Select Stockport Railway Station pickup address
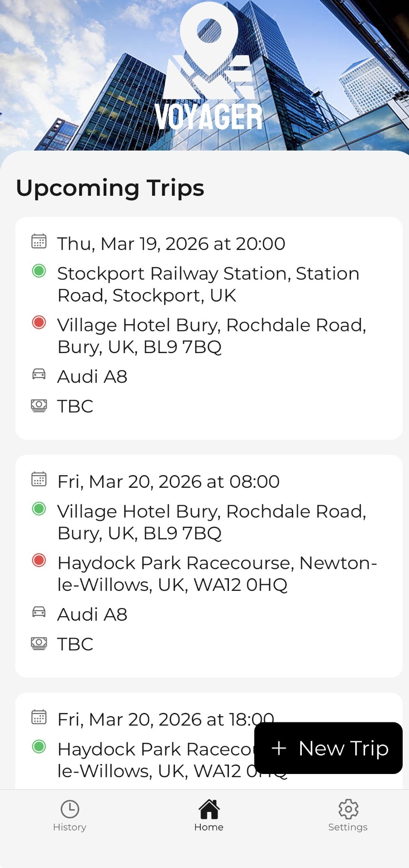 (208, 284)
